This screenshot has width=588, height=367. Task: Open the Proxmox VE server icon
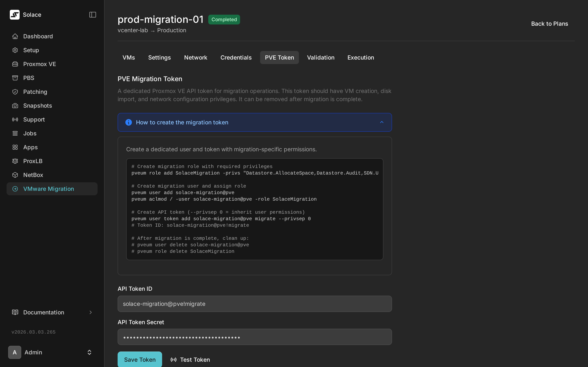15,64
